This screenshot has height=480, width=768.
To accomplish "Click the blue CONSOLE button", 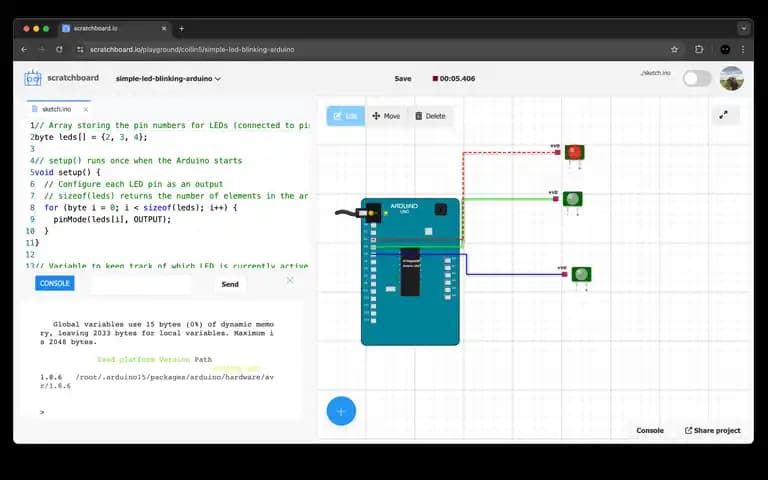I will click(55, 283).
